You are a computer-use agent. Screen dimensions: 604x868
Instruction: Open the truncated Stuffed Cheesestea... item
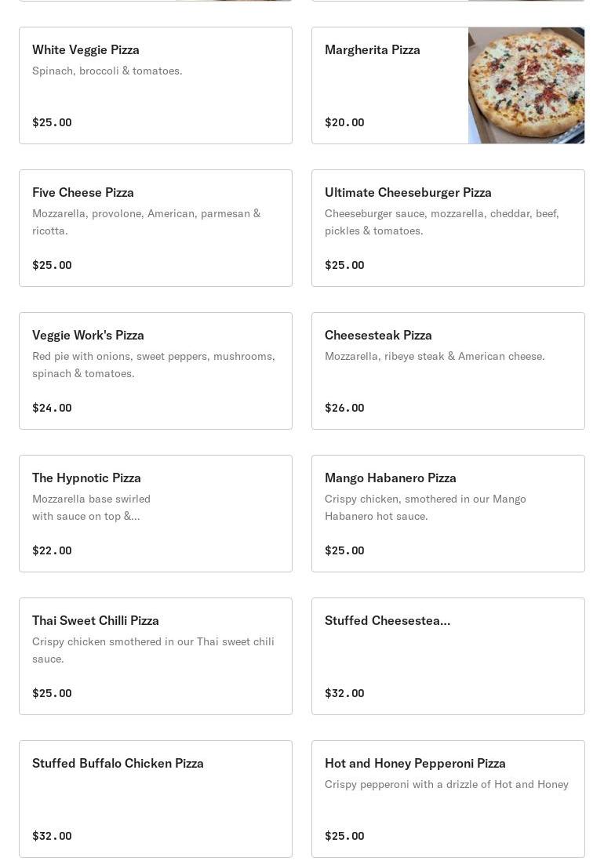point(448,656)
